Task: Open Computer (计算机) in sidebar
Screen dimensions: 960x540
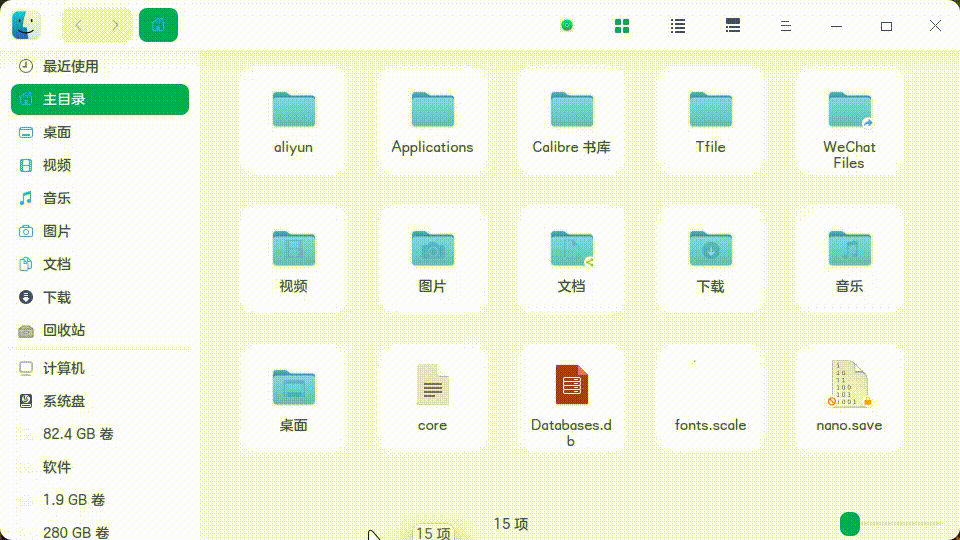Action: [x=100, y=369]
